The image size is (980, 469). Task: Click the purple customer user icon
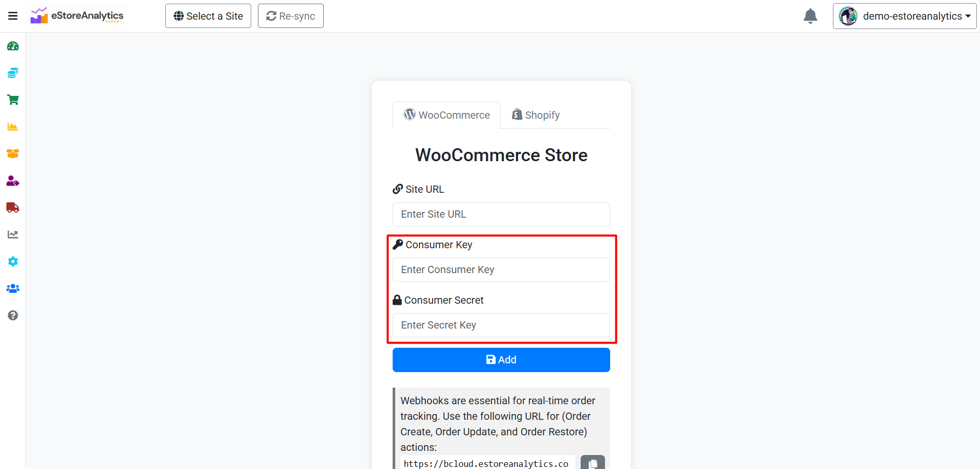click(x=13, y=181)
